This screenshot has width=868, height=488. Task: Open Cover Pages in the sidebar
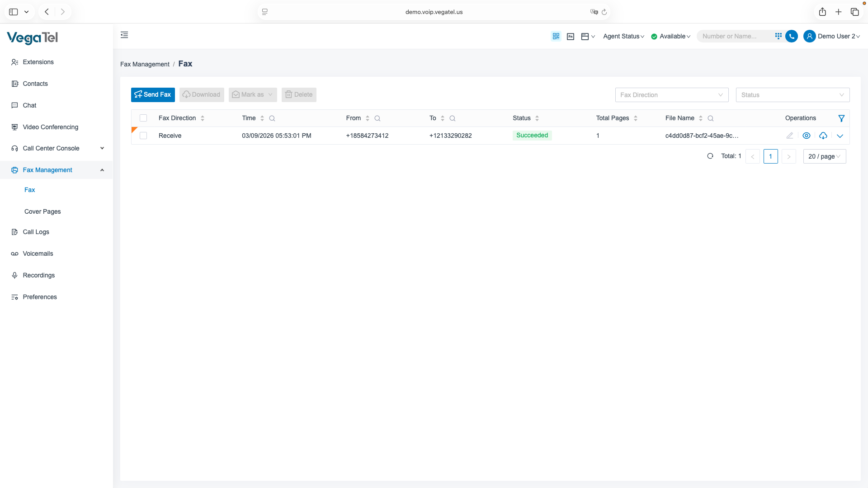pos(42,211)
